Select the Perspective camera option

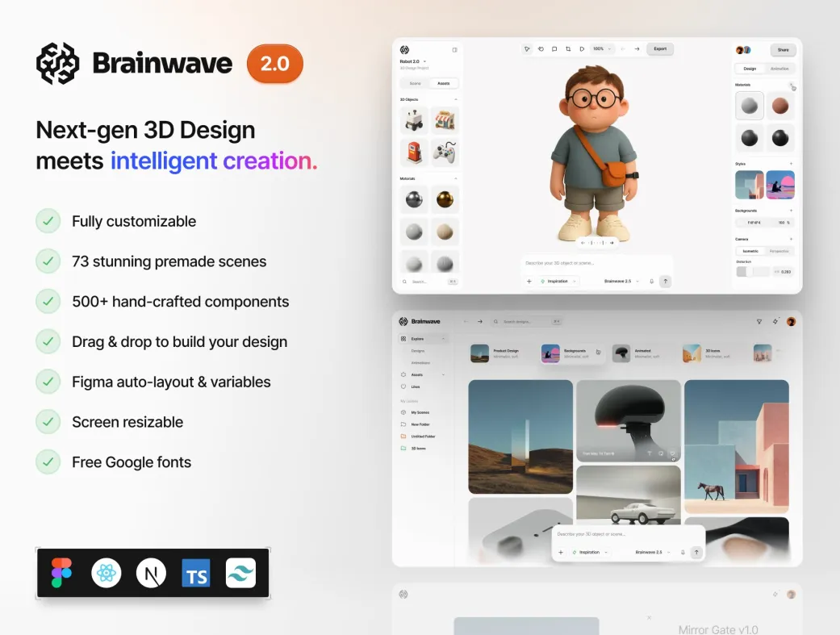coord(779,251)
